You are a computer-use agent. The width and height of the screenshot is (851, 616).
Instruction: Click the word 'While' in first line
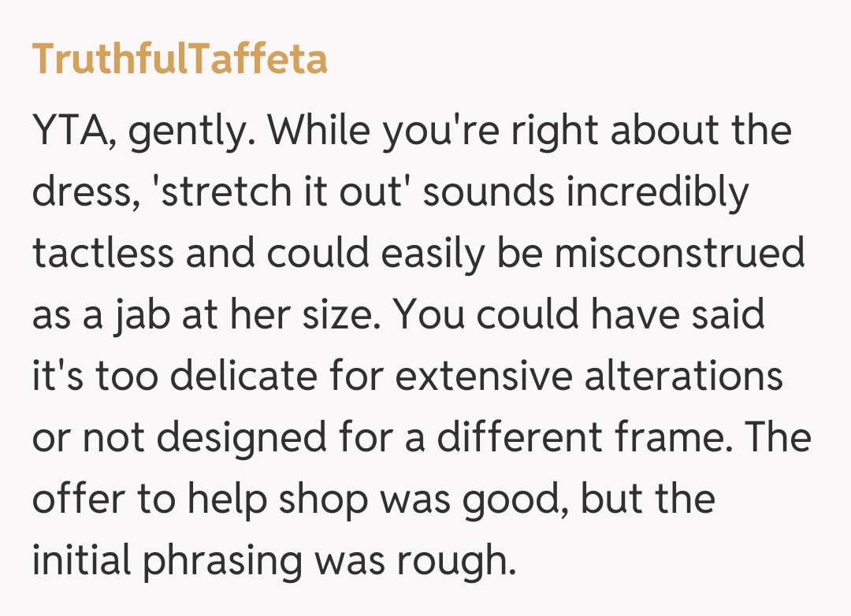coord(319,131)
